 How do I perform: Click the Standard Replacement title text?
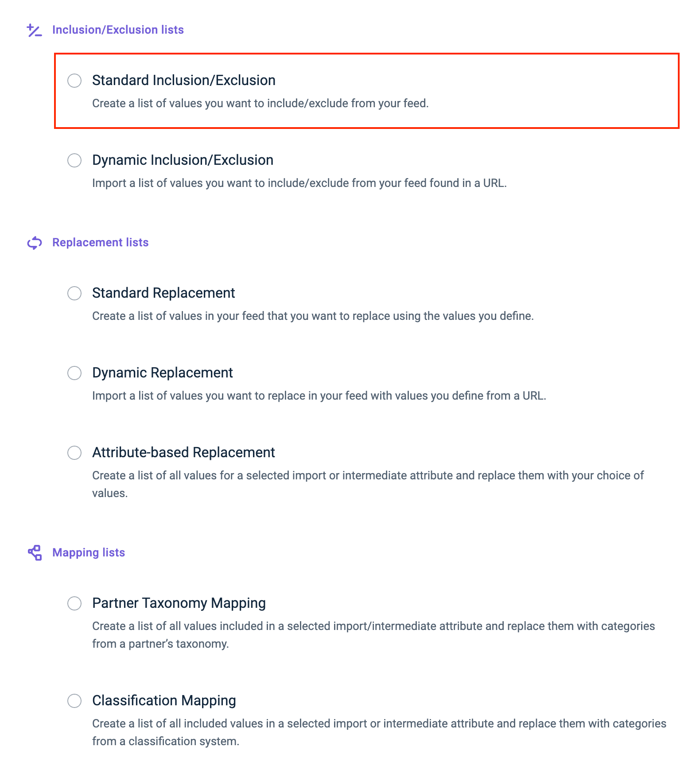(163, 293)
